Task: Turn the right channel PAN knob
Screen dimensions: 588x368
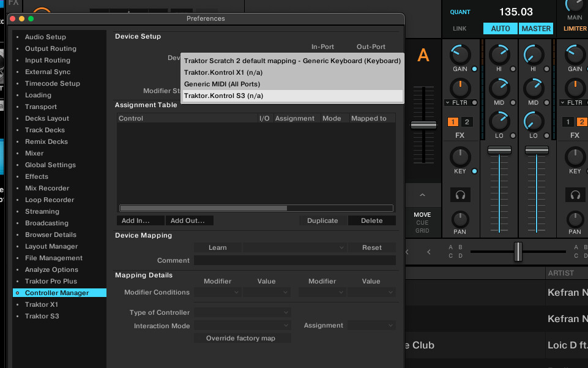Action: tap(575, 219)
